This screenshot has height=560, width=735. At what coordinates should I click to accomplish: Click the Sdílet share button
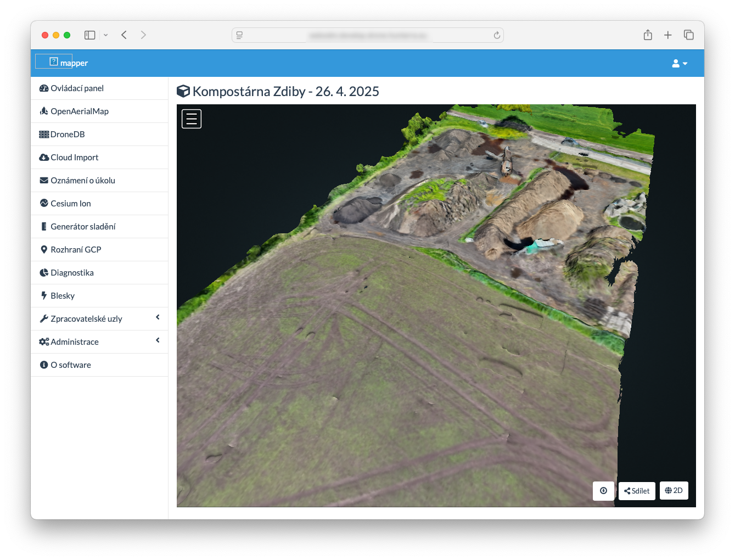click(637, 491)
